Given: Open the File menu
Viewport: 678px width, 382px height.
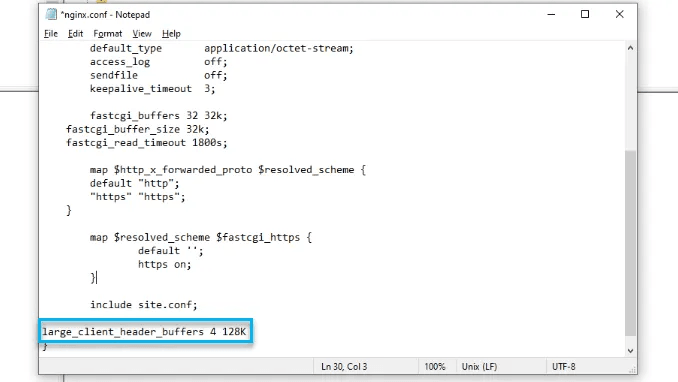Looking at the screenshot, I should (x=51, y=33).
